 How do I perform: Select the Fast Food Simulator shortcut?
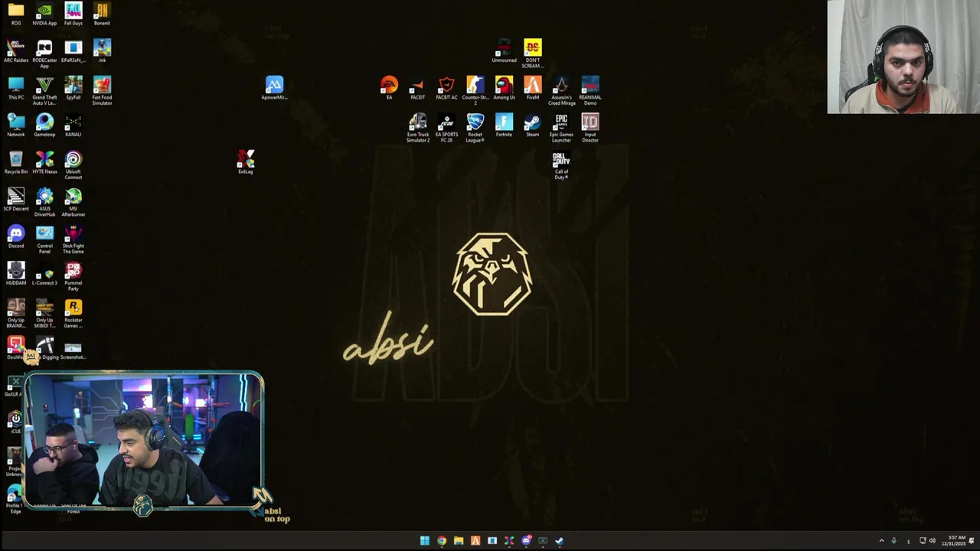(x=102, y=90)
